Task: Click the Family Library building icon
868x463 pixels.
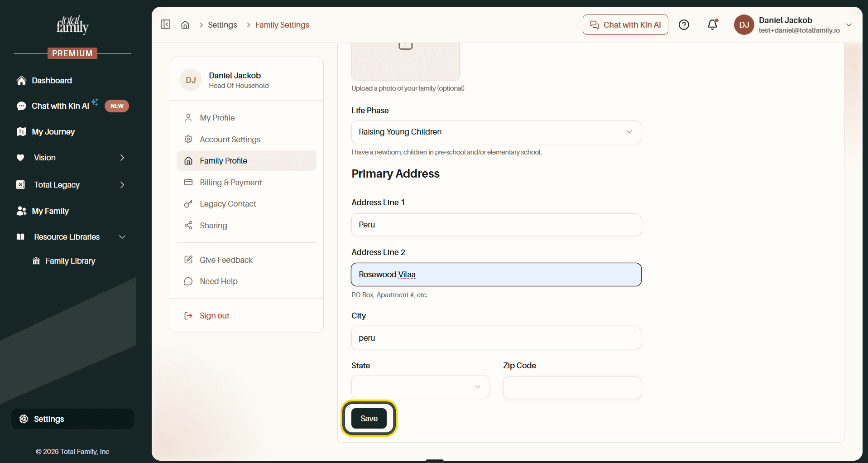Action: (x=36, y=261)
